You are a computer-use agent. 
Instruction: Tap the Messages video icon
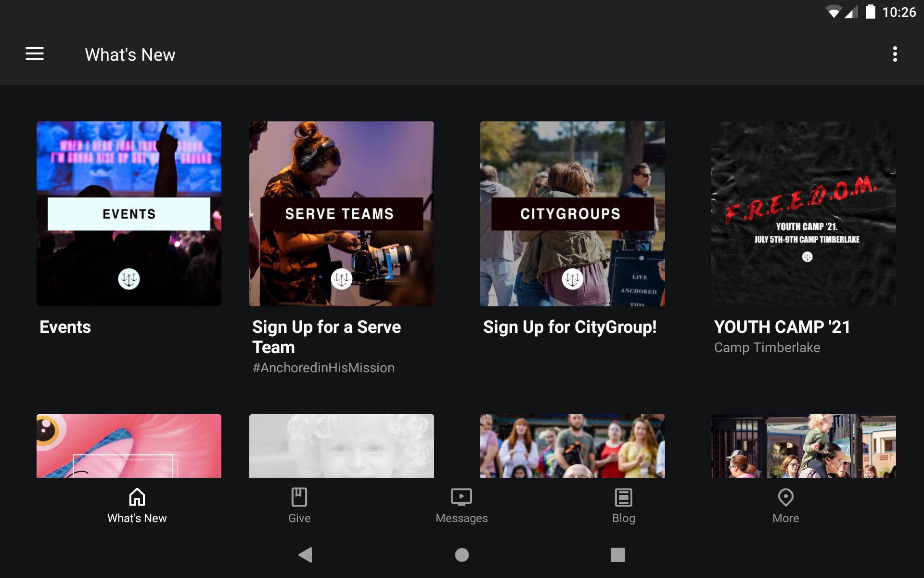(x=461, y=497)
